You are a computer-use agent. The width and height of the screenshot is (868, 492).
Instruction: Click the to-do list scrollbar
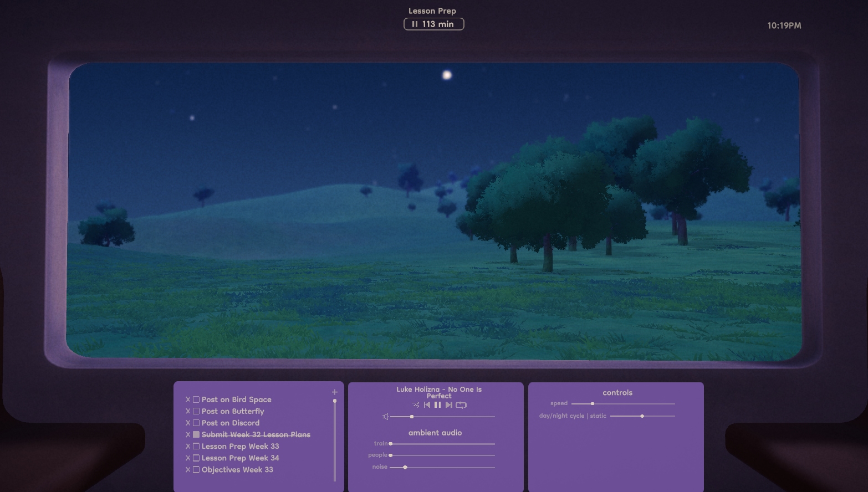335,438
